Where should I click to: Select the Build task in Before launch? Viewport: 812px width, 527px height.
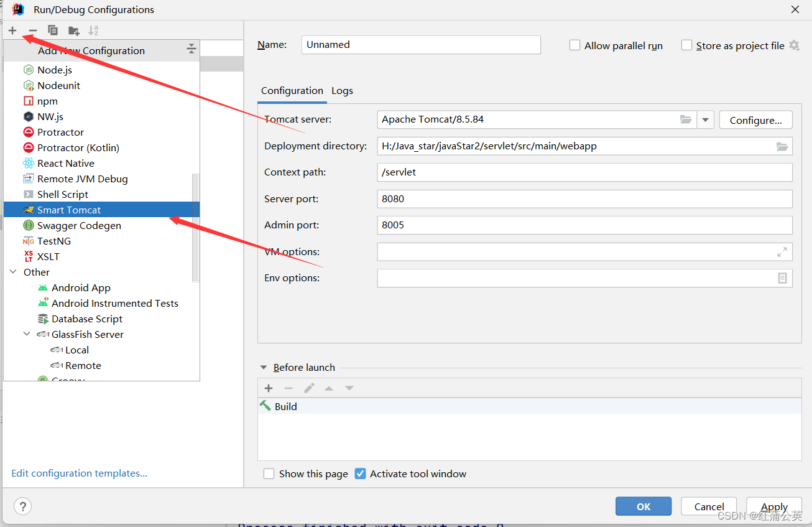point(529,406)
